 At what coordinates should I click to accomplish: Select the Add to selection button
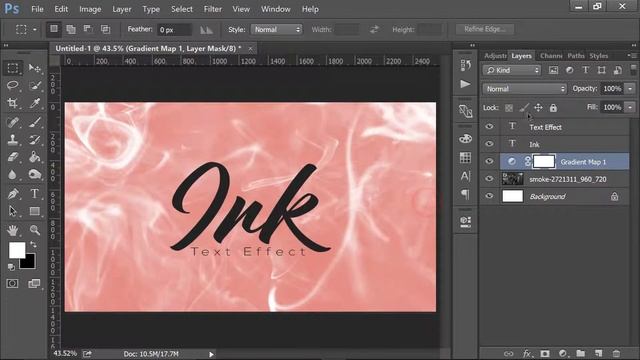[71, 29]
